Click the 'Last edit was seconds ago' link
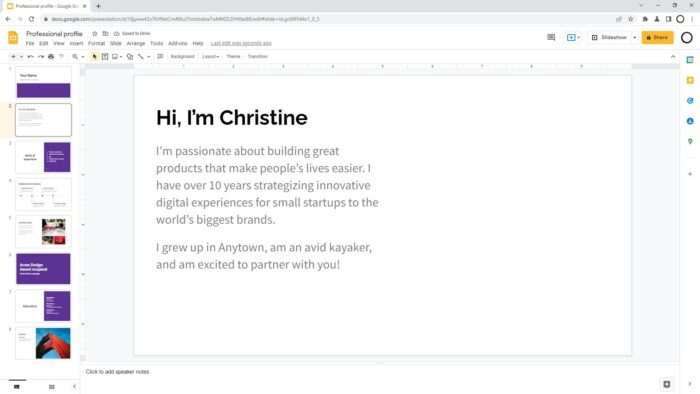This screenshot has width=700, height=394. [241, 43]
